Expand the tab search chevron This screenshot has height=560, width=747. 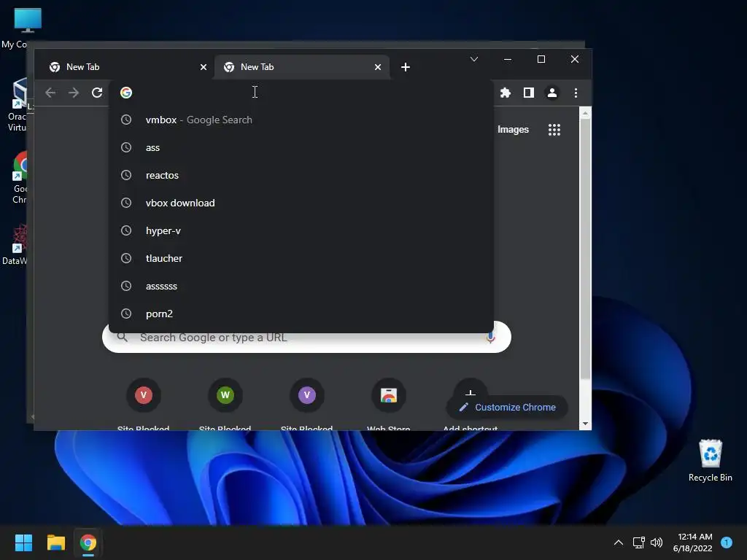tap(474, 59)
